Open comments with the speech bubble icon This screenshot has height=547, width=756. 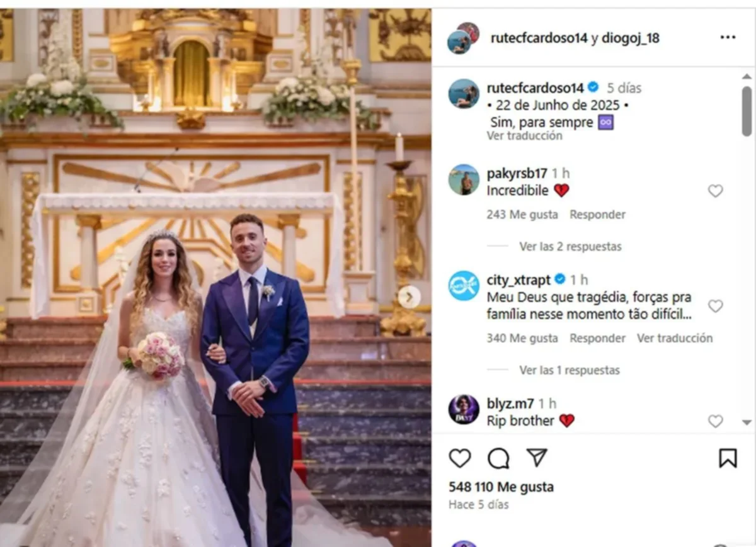(498, 458)
